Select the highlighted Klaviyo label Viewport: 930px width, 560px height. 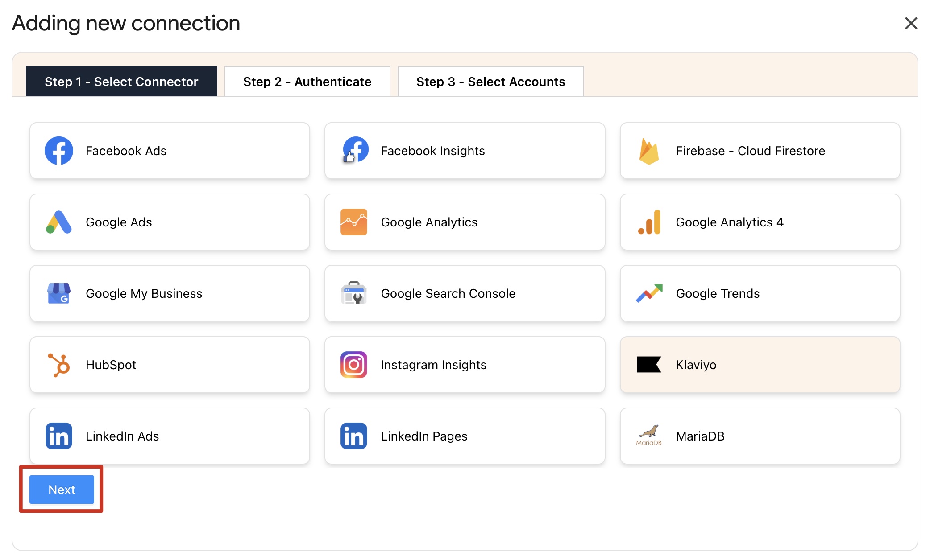click(x=696, y=365)
